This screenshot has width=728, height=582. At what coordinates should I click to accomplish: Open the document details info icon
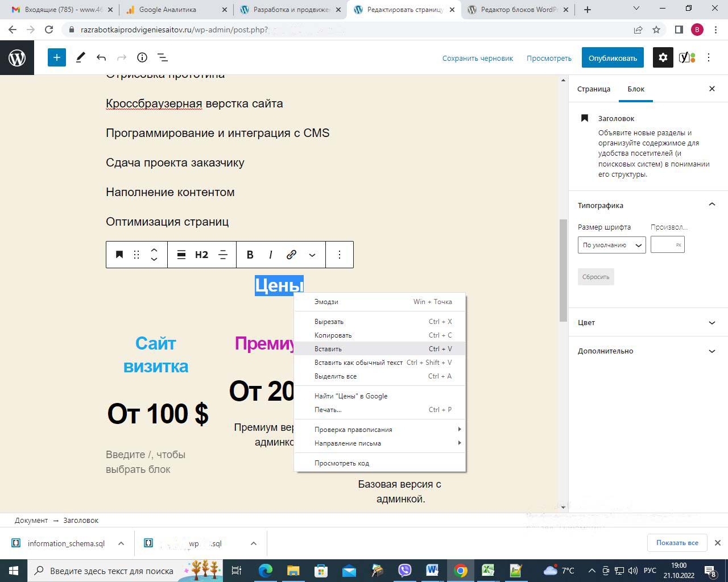pos(142,57)
